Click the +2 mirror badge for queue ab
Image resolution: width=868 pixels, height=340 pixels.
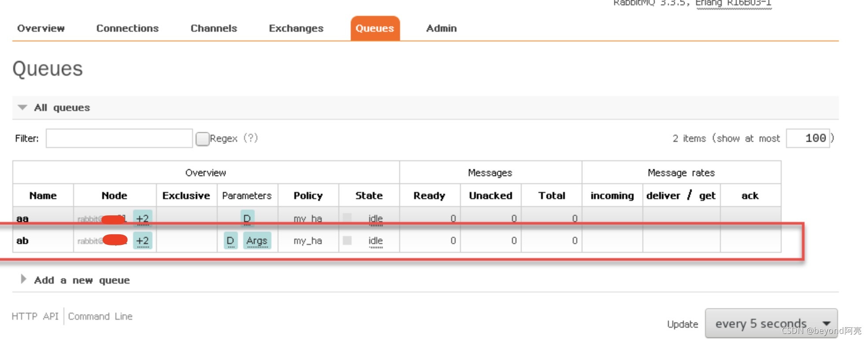143,240
